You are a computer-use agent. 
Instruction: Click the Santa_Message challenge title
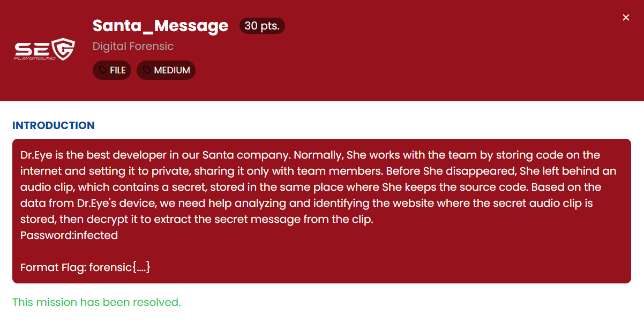click(x=160, y=26)
